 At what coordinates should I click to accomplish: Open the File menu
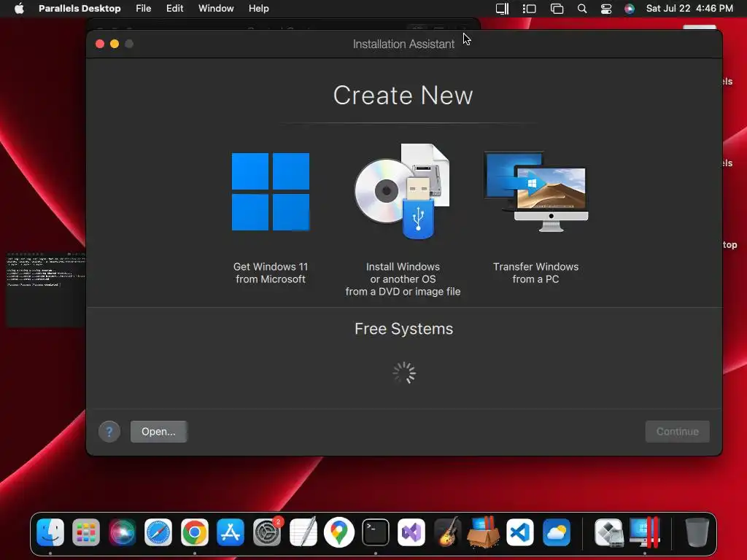[144, 9]
